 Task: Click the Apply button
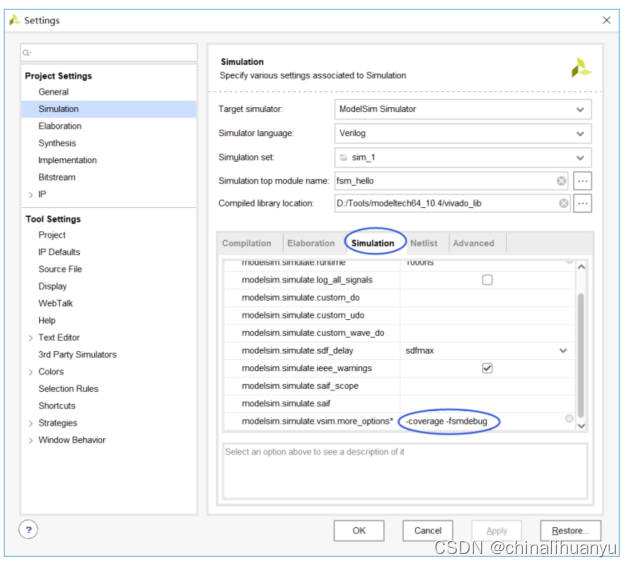tap(497, 531)
